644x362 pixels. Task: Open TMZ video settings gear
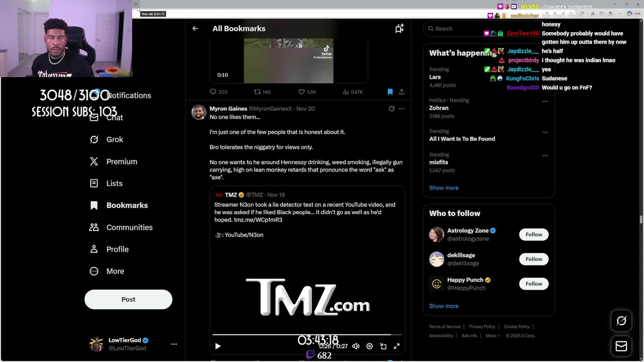click(369, 346)
